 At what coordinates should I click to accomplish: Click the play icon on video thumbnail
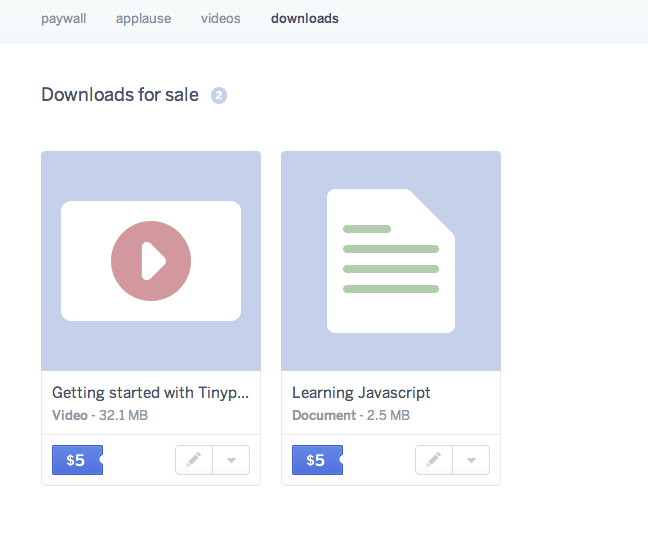[x=151, y=261]
